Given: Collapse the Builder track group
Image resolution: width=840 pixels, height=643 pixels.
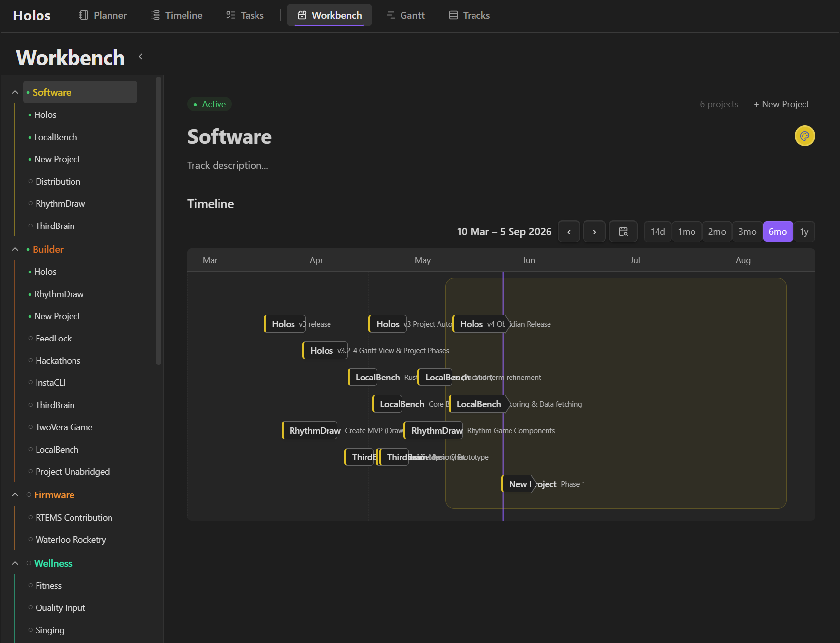Looking at the screenshot, I should (15, 249).
